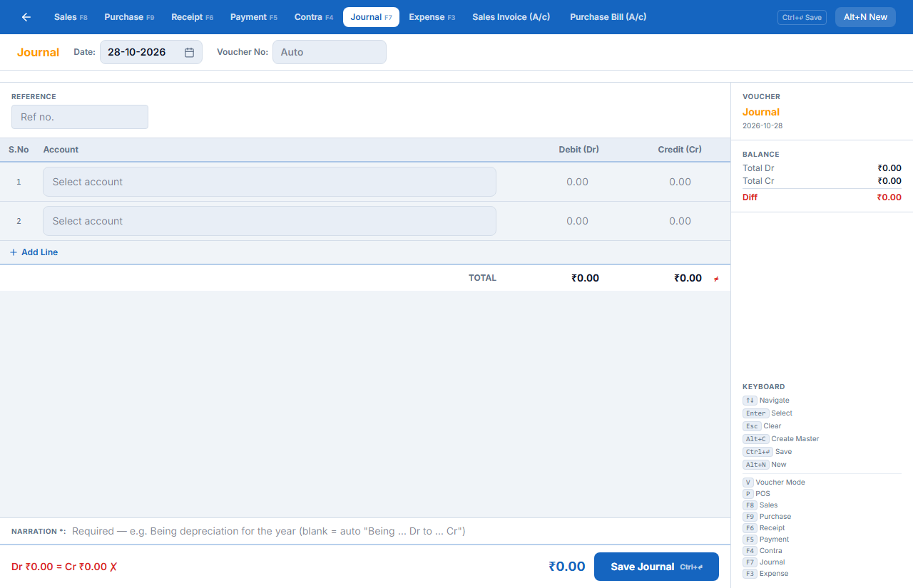The width and height of the screenshot is (913, 588).
Task: Switch to the Contra tab
Action: pos(314,17)
